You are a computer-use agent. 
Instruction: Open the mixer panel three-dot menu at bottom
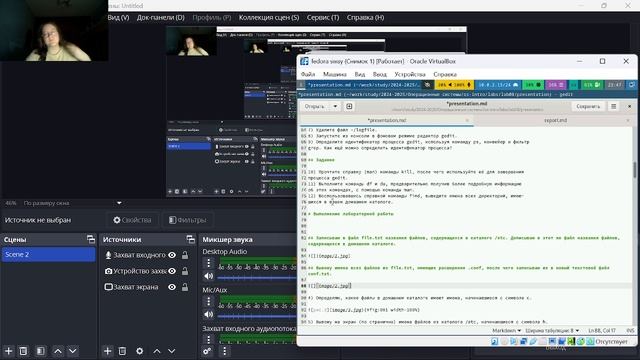pos(224,351)
